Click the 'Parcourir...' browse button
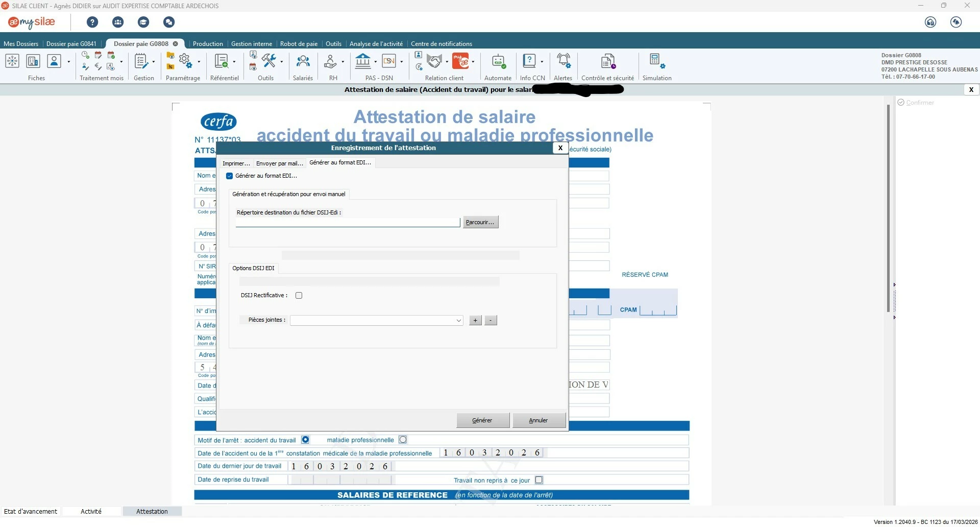This screenshot has height=527, width=980. click(480, 222)
